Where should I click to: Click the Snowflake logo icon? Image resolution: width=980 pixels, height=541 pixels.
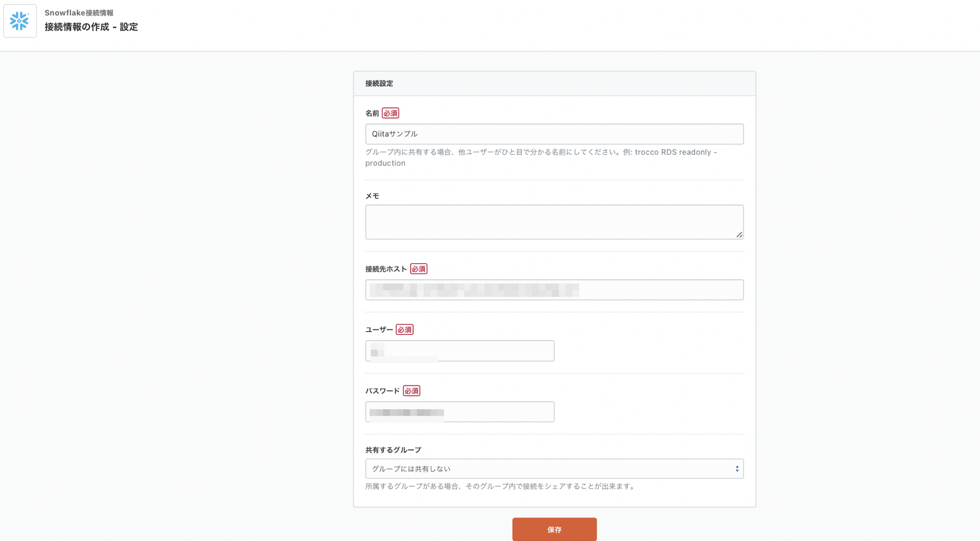[x=20, y=21]
